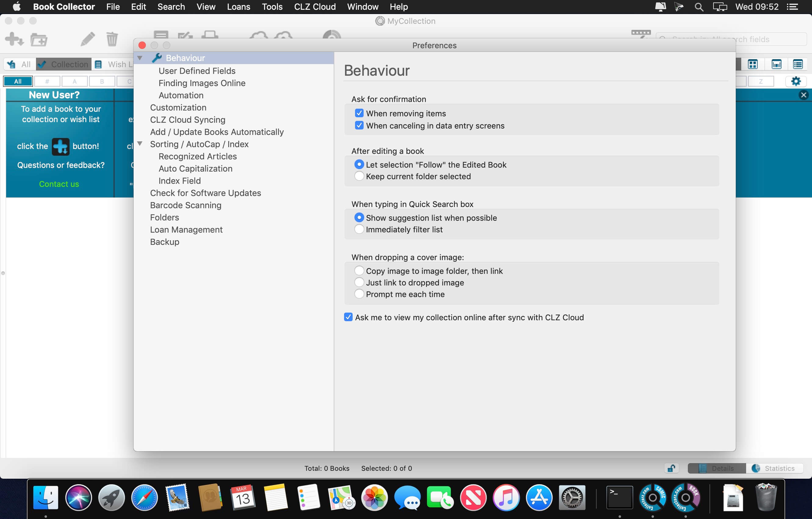812x519 pixels.
Task: Collapse Sorting / AutoCap / Index section
Action: tap(140, 144)
